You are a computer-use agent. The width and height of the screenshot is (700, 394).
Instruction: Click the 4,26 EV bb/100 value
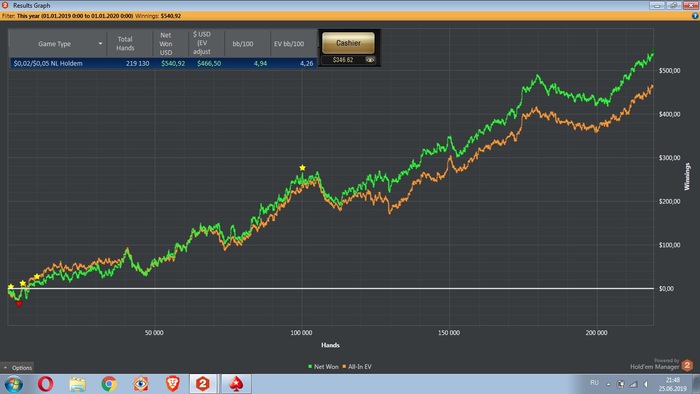306,63
